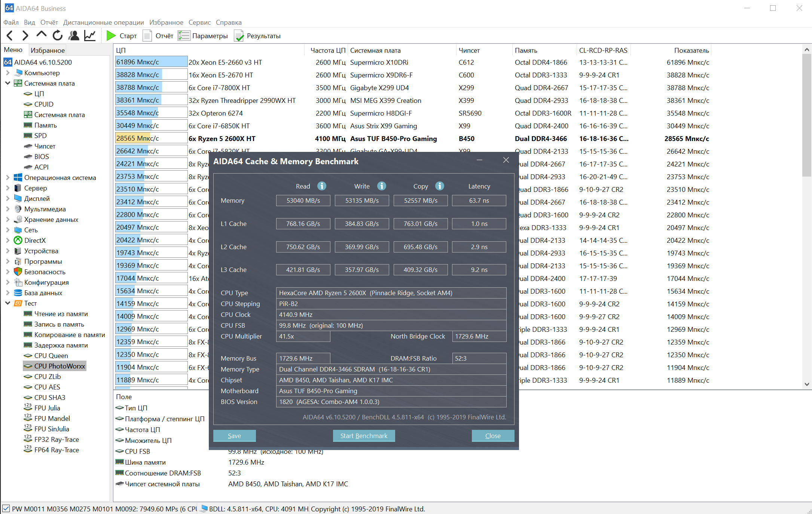Collapse the Тест tree node
Image resolution: width=812 pixels, height=514 pixels.
(7, 303)
